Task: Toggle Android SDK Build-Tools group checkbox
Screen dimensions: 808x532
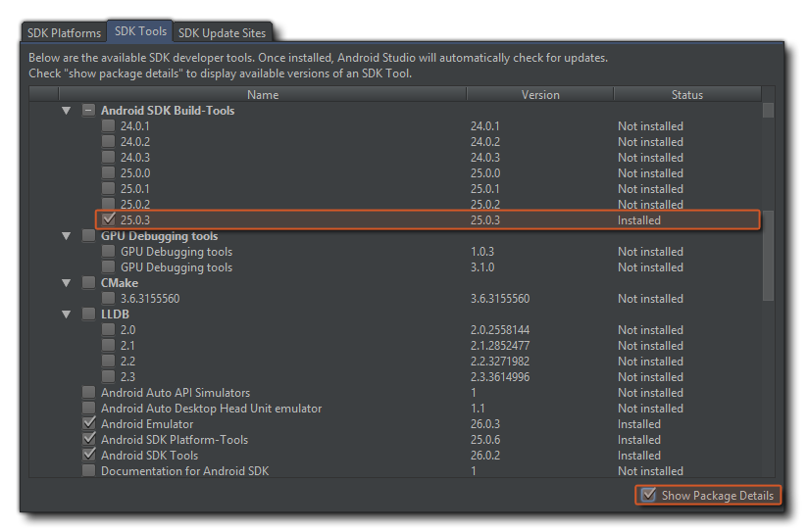Action: [x=89, y=111]
